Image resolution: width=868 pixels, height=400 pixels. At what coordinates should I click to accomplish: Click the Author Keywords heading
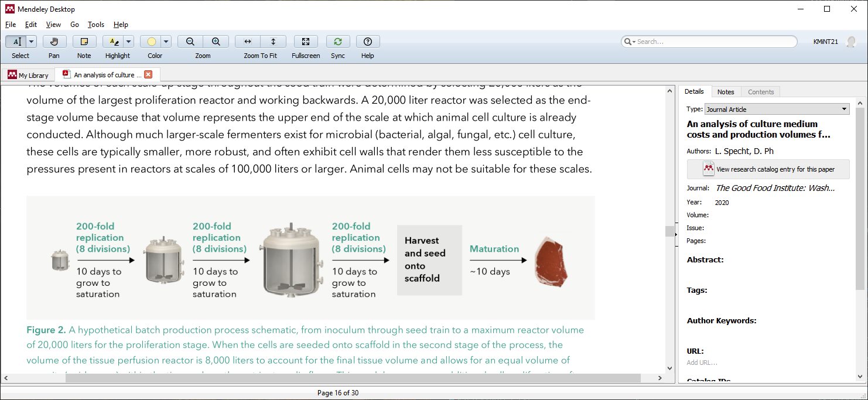coord(722,320)
